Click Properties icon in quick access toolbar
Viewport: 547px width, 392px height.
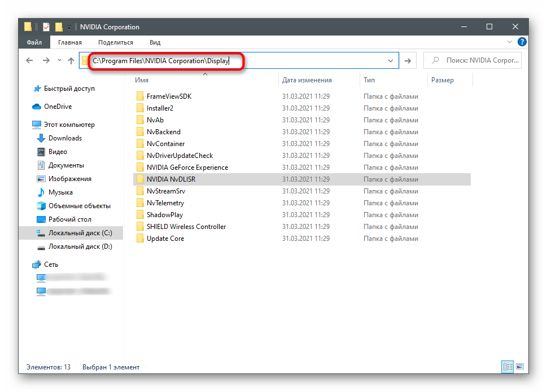[x=46, y=27]
